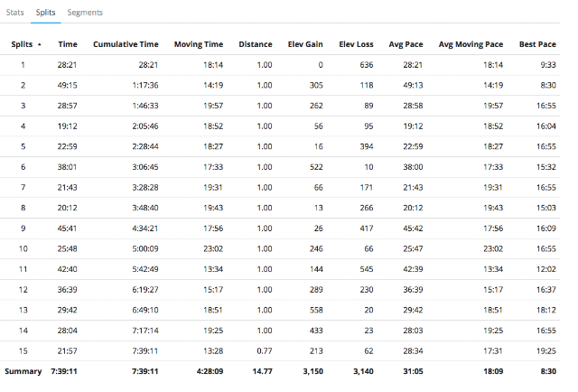
Task: Click split 11 elevation loss value 545
Action: 366,269
